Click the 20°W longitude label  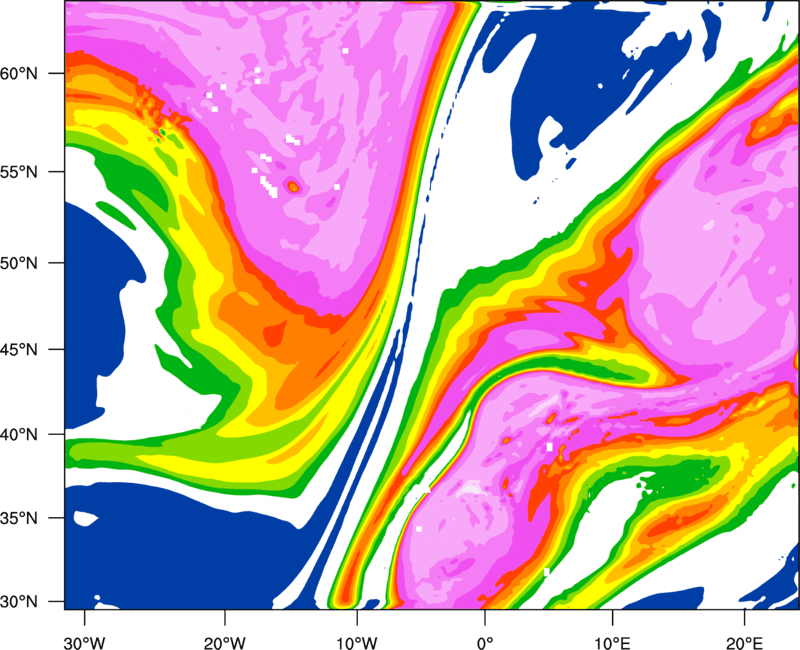pyautogui.click(x=224, y=643)
